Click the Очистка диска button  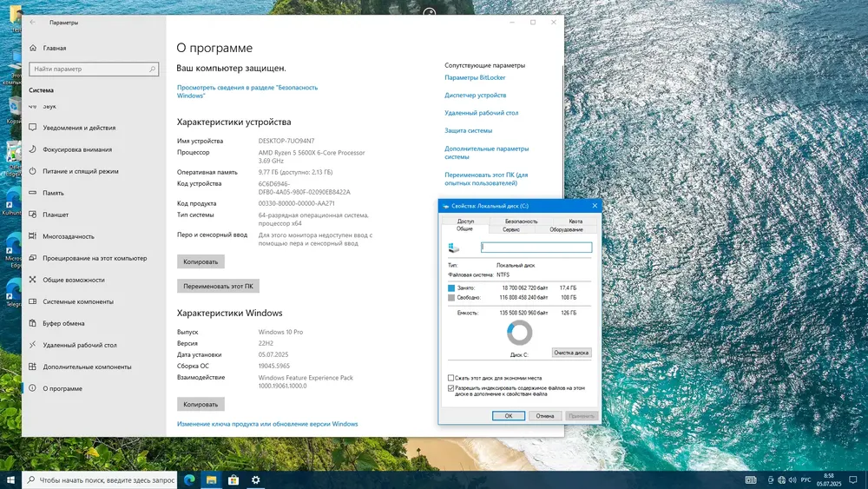click(x=571, y=353)
